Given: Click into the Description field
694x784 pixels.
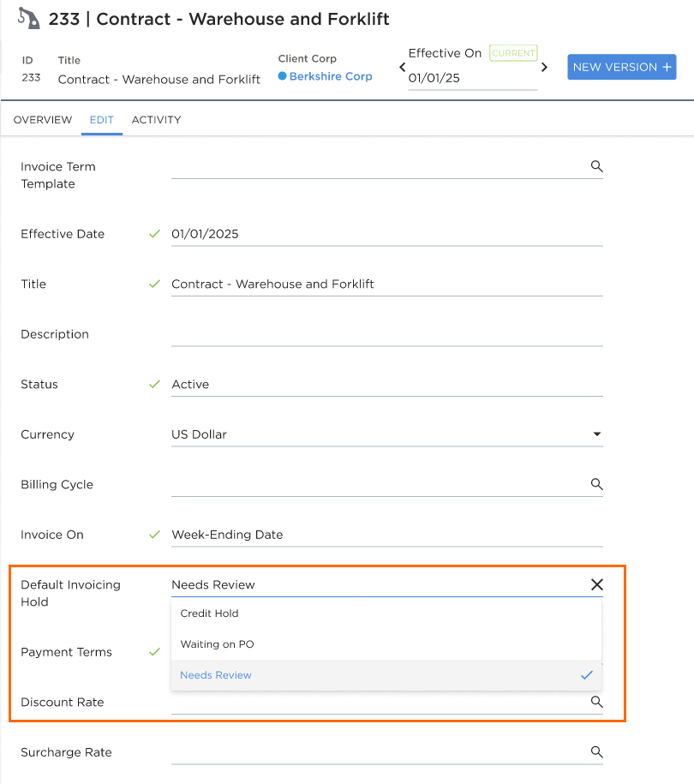Looking at the screenshot, I should (x=387, y=334).
